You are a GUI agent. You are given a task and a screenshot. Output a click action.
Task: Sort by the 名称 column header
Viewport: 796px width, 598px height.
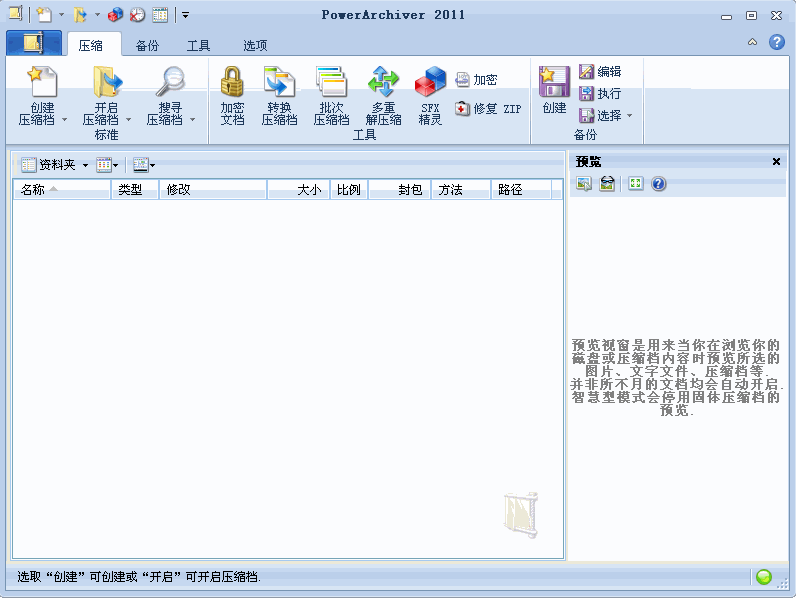pos(61,189)
